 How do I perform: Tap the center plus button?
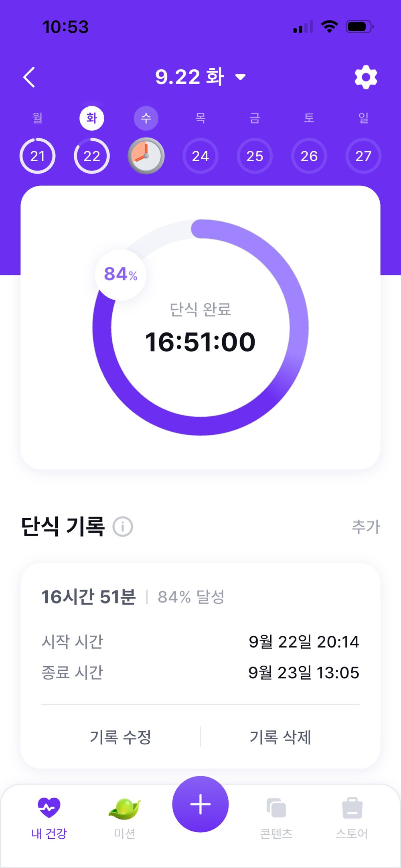click(x=200, y=804)
